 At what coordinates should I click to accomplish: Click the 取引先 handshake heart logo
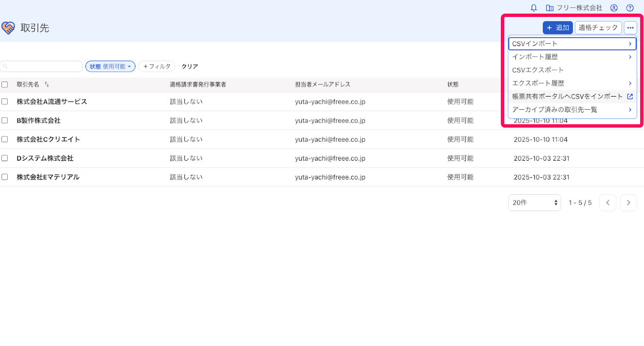(8, 28)
